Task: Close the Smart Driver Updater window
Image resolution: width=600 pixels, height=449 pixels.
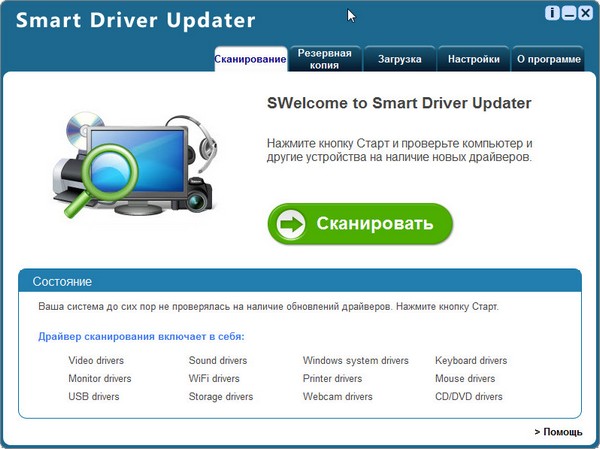Action: (x=585, y=13)
